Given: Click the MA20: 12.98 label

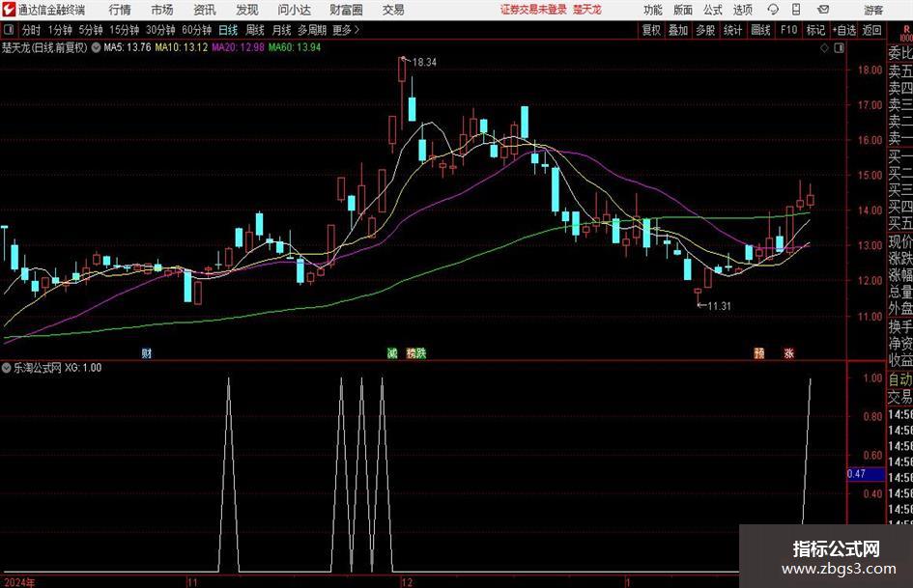Looking at the screenshot, I should coord(238,47).
